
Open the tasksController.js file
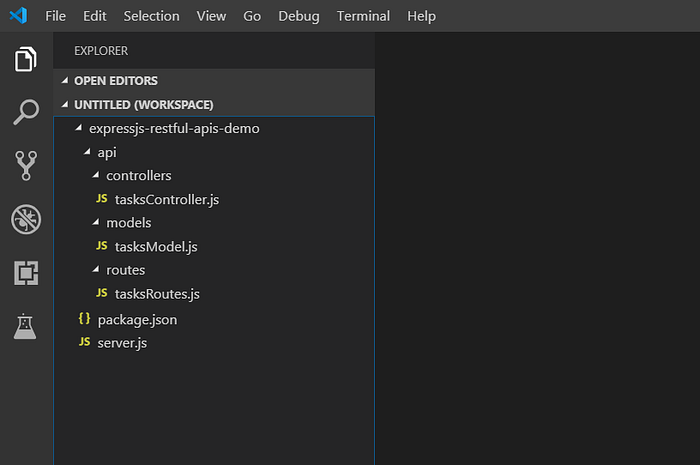[167, 199]
